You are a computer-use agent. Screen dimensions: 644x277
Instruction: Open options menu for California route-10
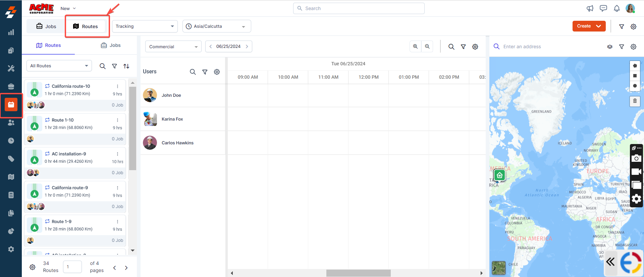click(117, 86)
